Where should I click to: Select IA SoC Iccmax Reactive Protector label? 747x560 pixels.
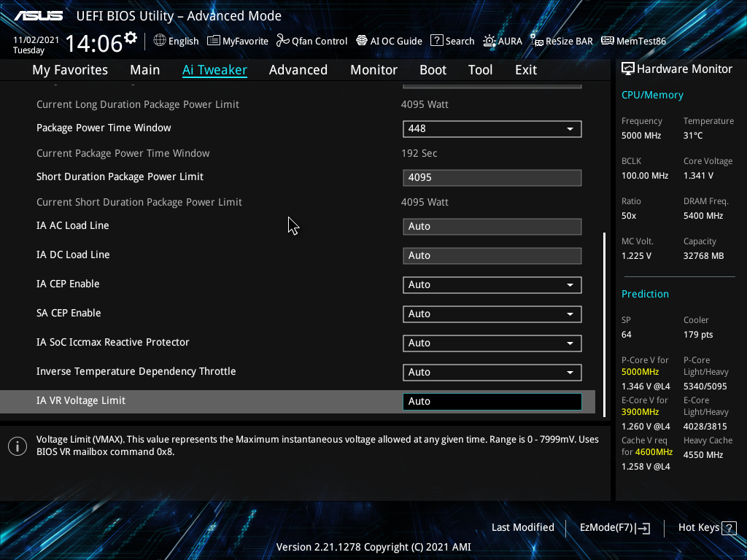pyautogui.click(x=113, y=342)
